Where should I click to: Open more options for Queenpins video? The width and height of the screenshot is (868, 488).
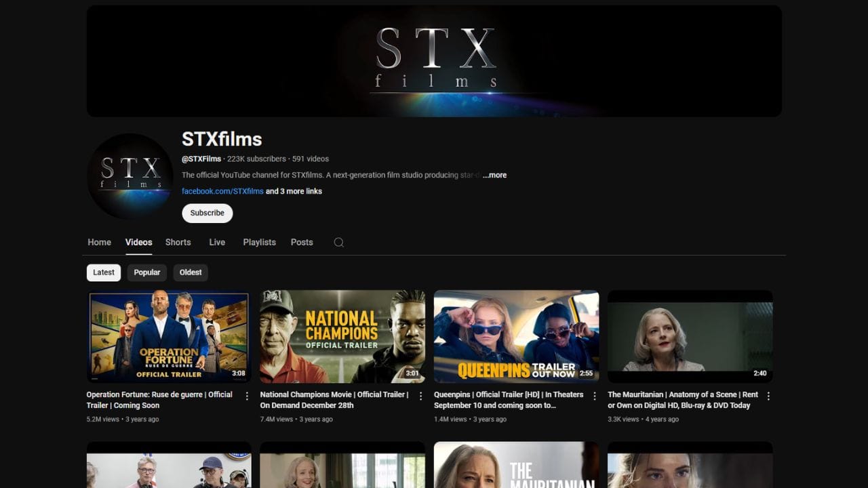(x=595, y=396)
